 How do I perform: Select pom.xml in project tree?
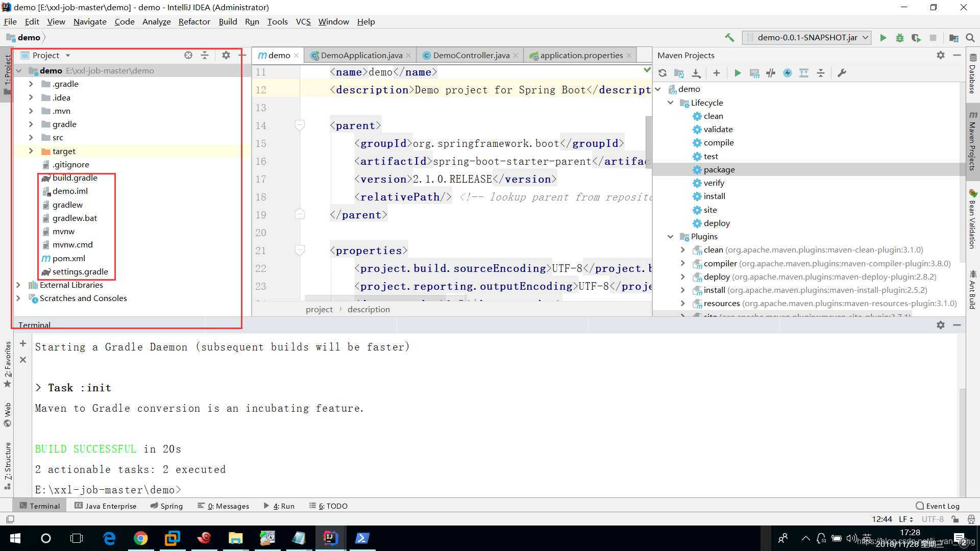click(68, 258)
